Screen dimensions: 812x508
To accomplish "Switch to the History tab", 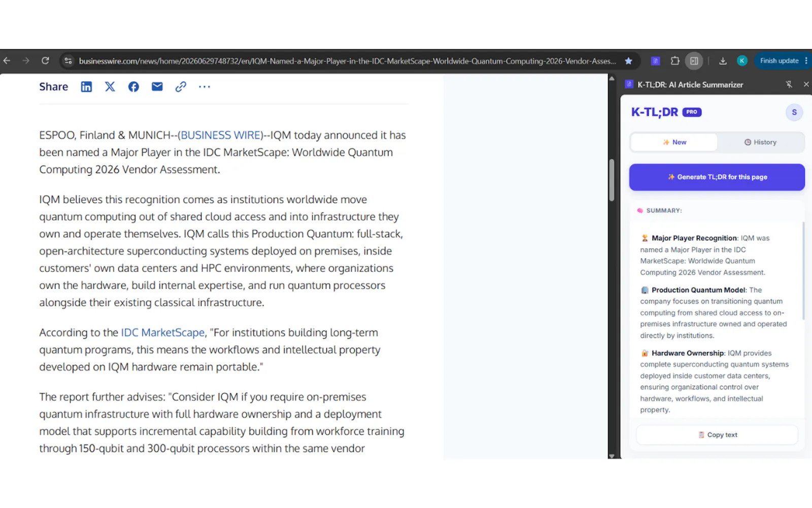I will pos(760,142).
